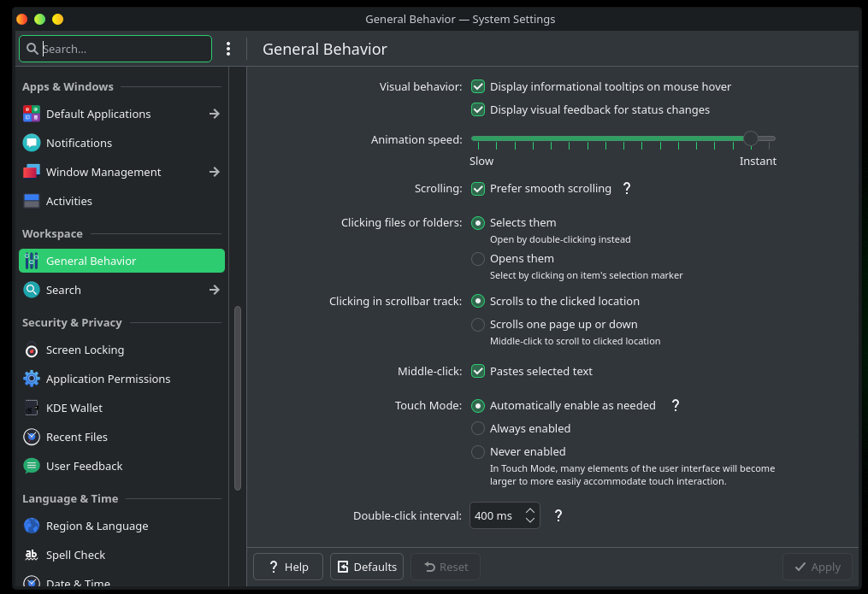Choose 'Always enabled' touch mode
Viewport: 868px width, 594px height.
pyautogui.click(x=478, y=429)
